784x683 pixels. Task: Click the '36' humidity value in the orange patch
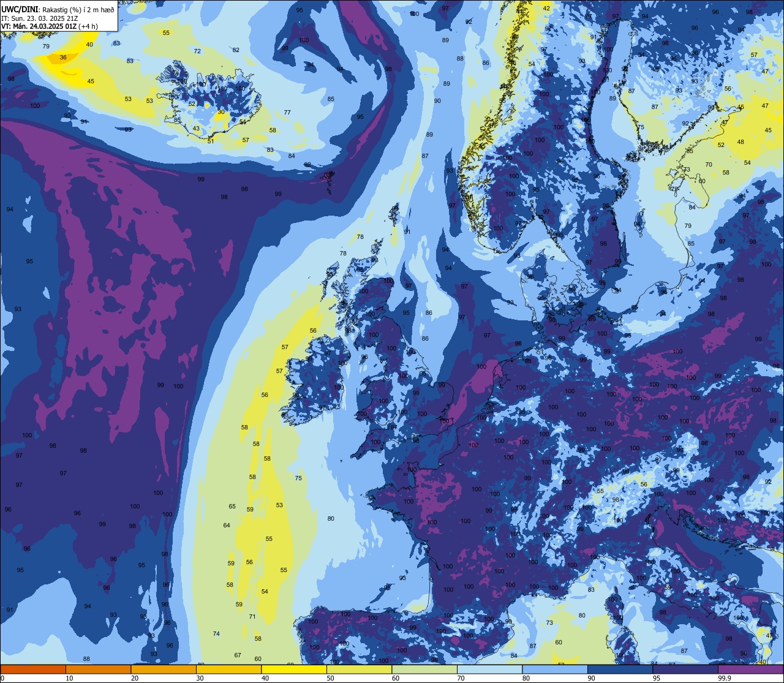(x=63, y=58)
